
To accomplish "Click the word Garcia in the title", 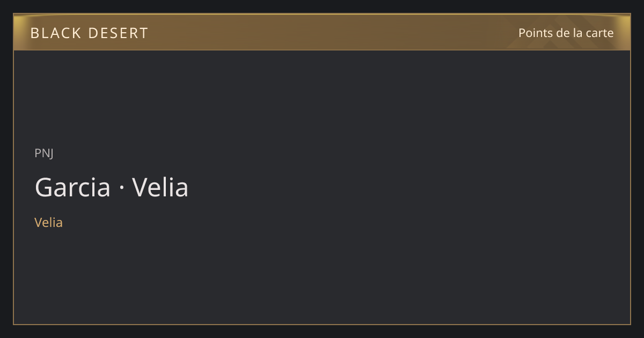I will 72,187.
